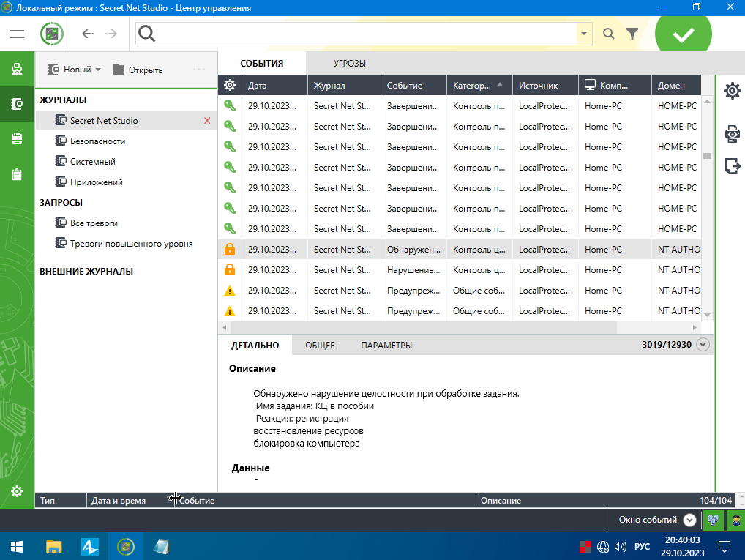Expand the details panel chevron near 3019/12930
The height and width of the screenshot is (560, 745).
coord(703,345)
